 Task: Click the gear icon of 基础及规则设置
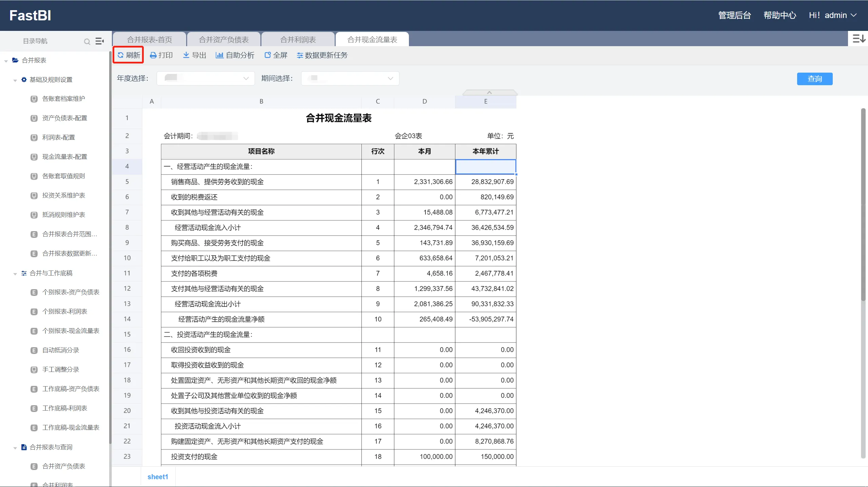pos(24,79)
